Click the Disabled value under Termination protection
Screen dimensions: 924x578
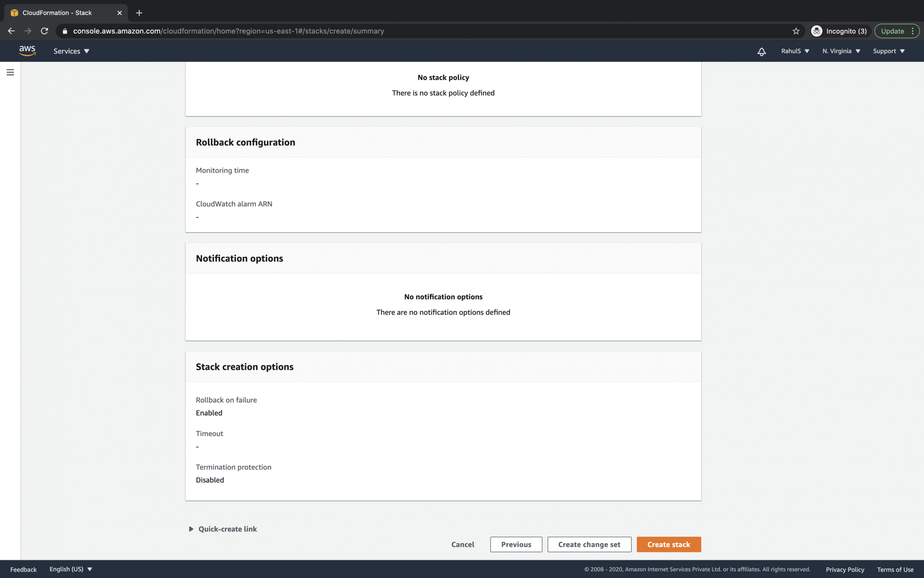coord(210,480)
